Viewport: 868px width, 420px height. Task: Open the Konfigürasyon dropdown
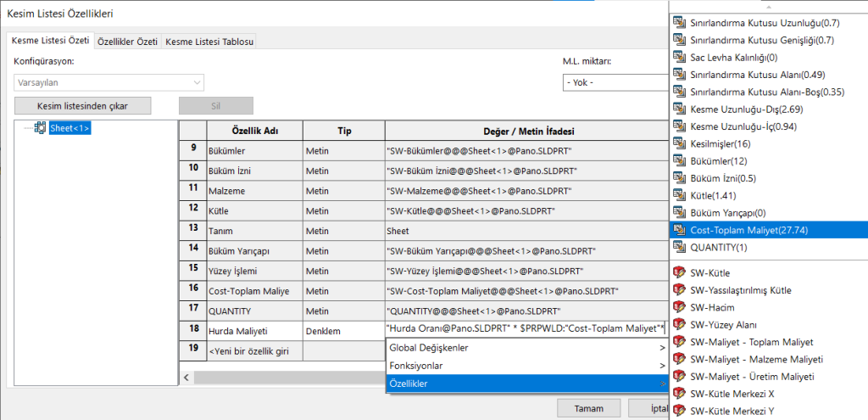click(x=108, y=83)
